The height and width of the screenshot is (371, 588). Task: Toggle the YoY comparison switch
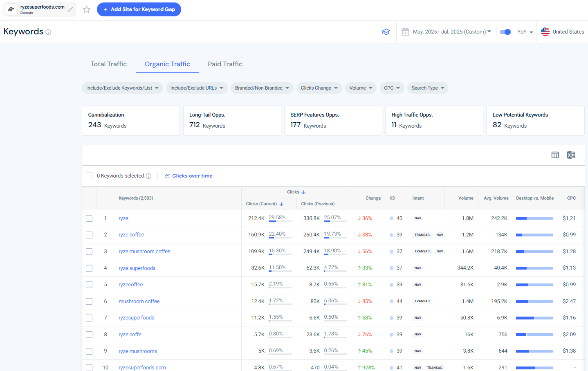point(505,31)
